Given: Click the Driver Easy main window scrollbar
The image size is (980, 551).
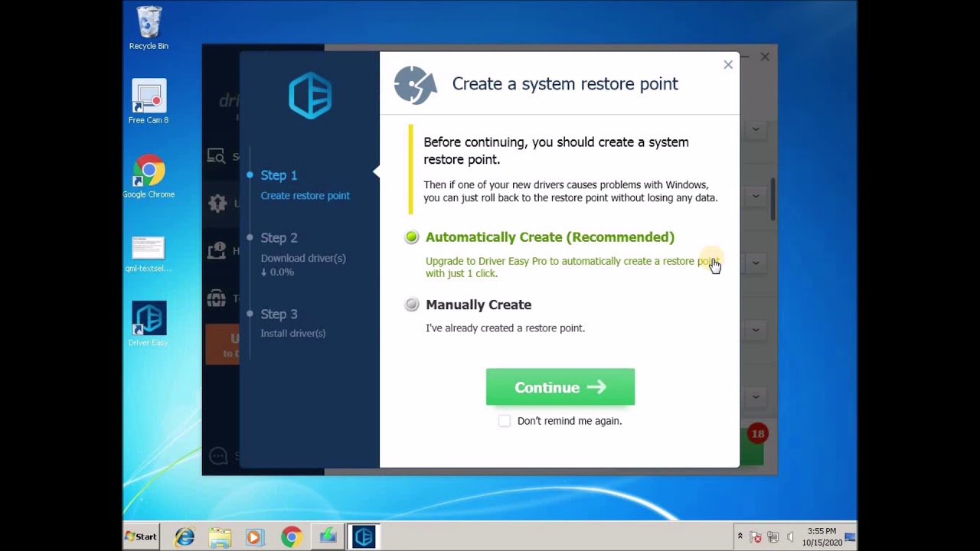Looking at the screenshot, I should 773,199.
